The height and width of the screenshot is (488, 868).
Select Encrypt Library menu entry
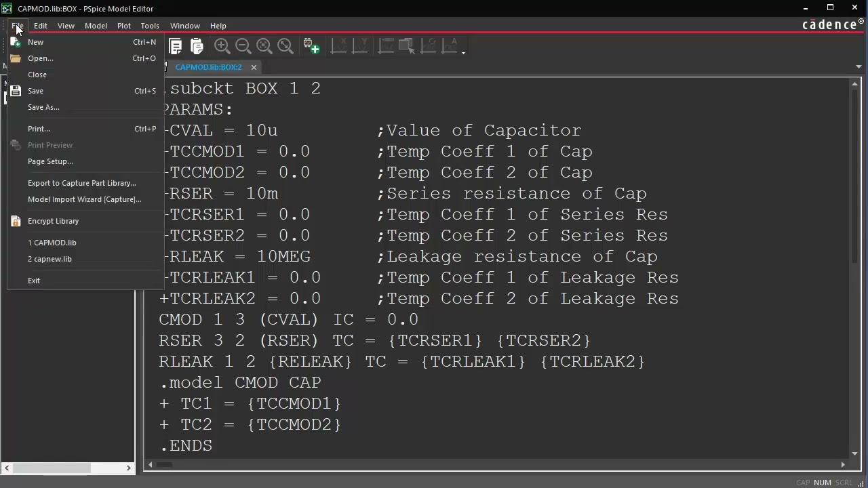pyautogui.click(x=85, y=221)
